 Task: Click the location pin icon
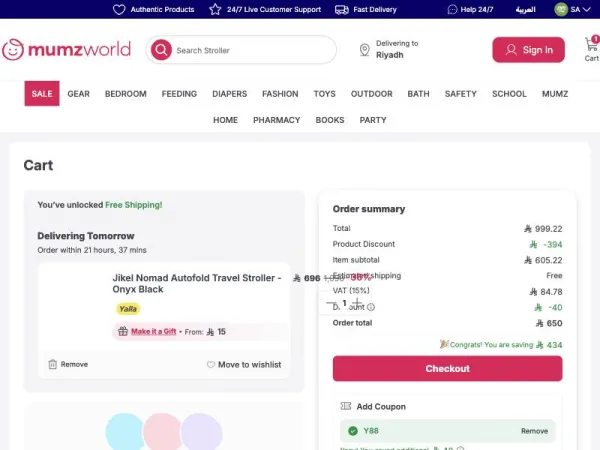365,50
